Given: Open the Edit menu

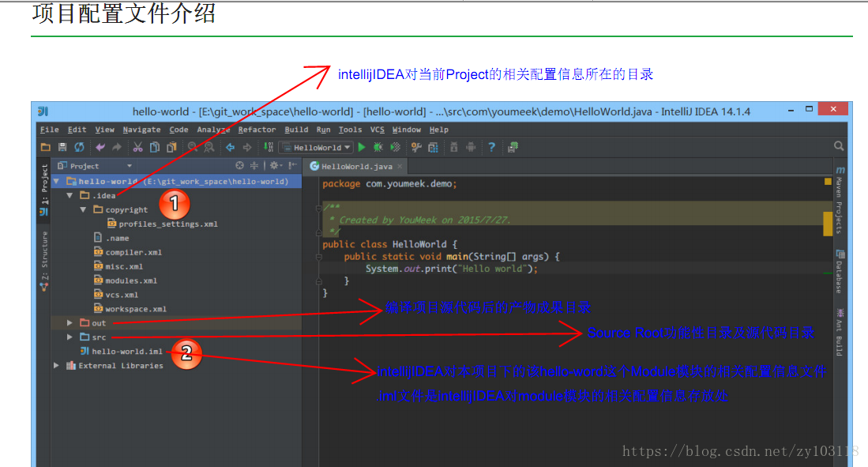Looking at the screenshot, I should tap(77, 130).
